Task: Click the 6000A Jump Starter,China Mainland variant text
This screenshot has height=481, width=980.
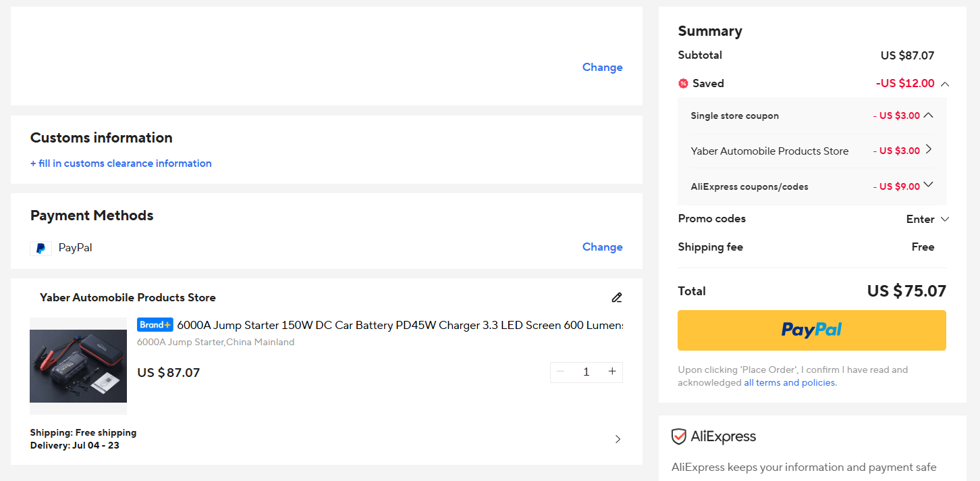Action: pos(216,343)
